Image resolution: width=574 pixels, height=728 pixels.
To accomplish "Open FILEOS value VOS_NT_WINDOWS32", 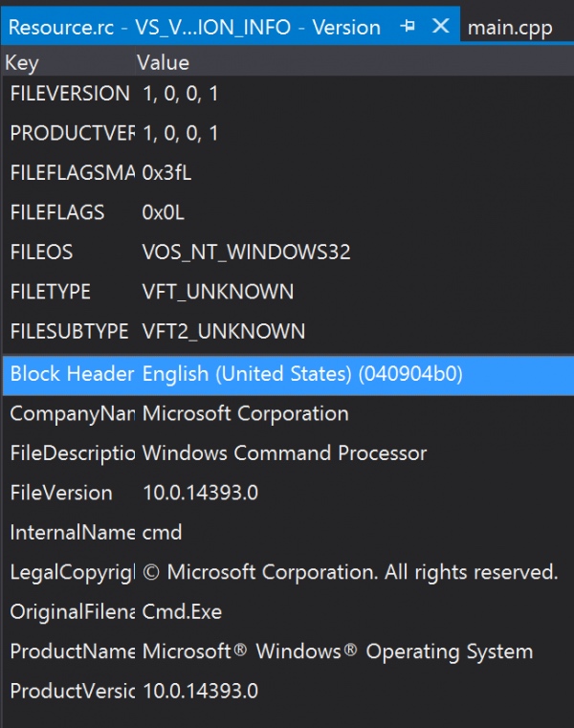I will (x=246, y=253).
